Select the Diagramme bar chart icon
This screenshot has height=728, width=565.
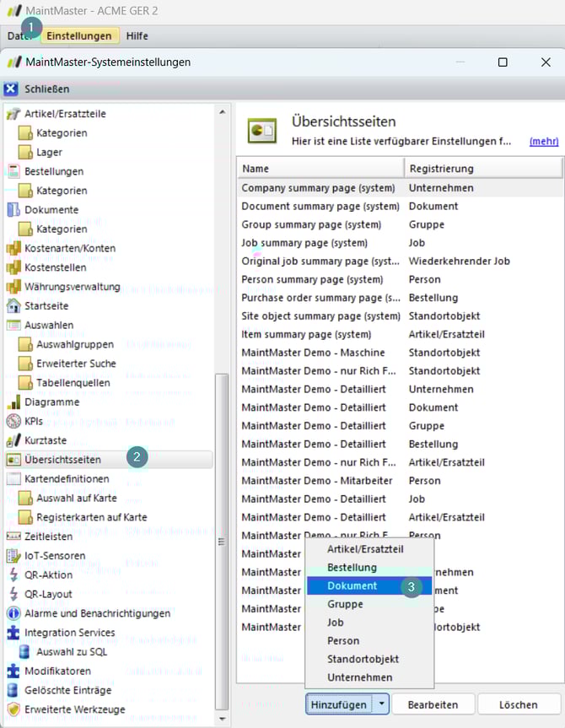pyautogui.click(x=13, y=402)
